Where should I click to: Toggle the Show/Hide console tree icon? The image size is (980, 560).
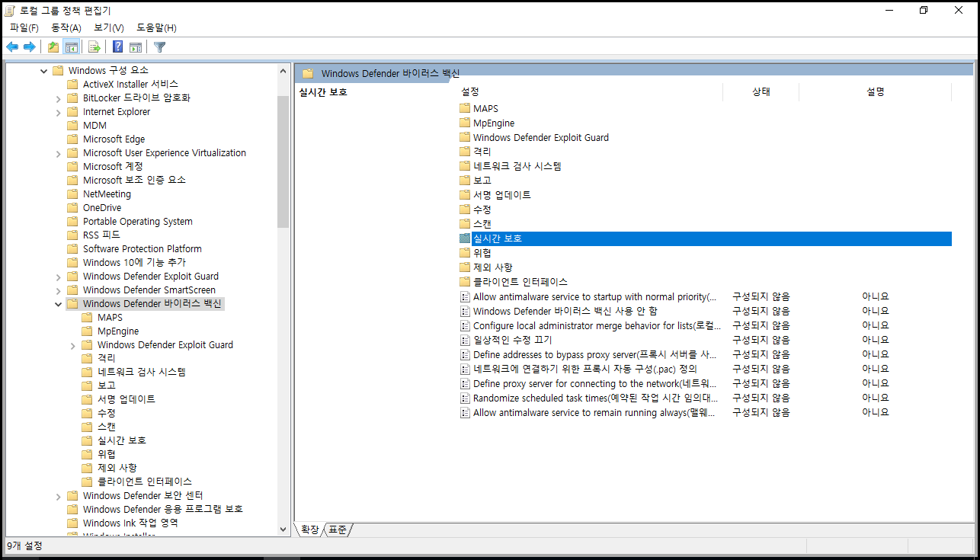pyautogui.click(x=72, y=47)
